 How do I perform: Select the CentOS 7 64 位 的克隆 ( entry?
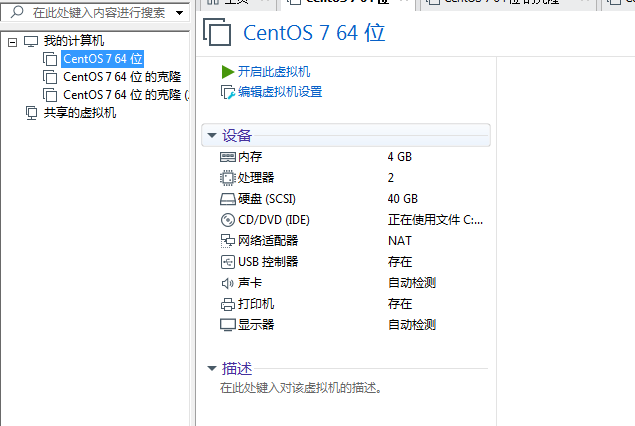tap(126, 95)
